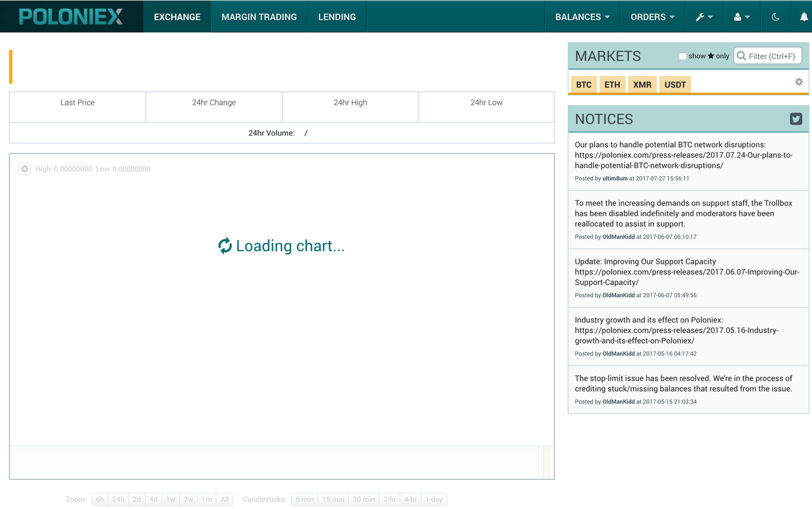Select the USDT markets tab
812x509 pixels.
675,84
